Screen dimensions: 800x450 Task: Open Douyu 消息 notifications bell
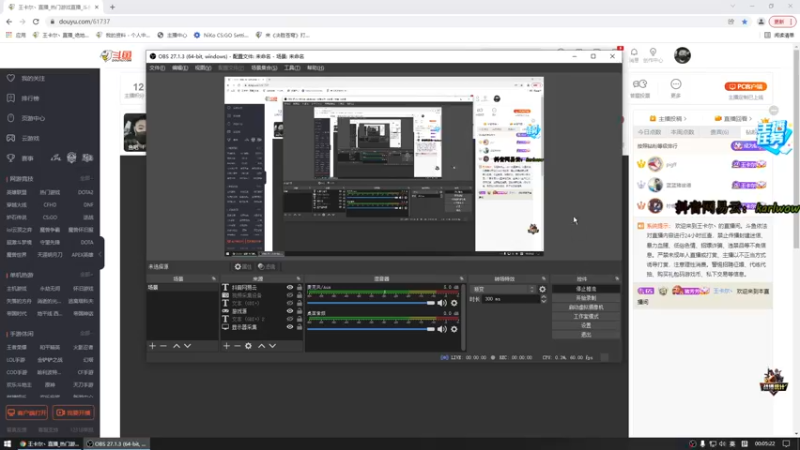[634, 53]
